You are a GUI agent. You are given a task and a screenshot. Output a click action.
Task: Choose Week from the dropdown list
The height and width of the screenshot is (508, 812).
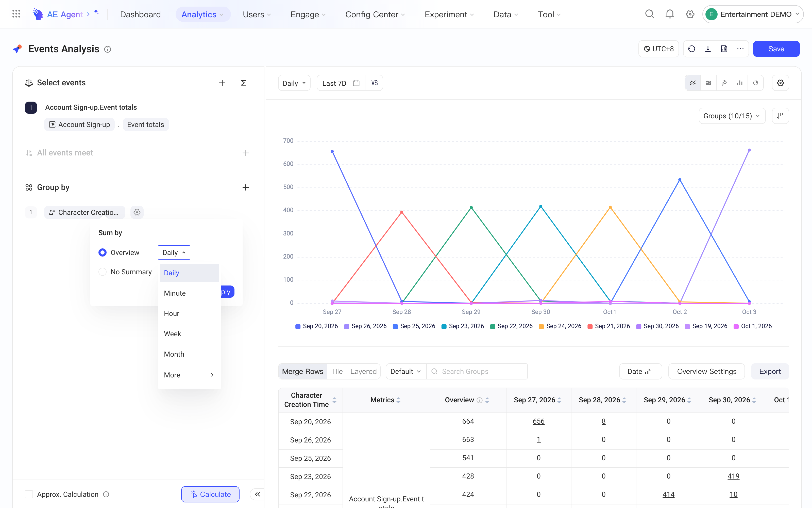189,334
